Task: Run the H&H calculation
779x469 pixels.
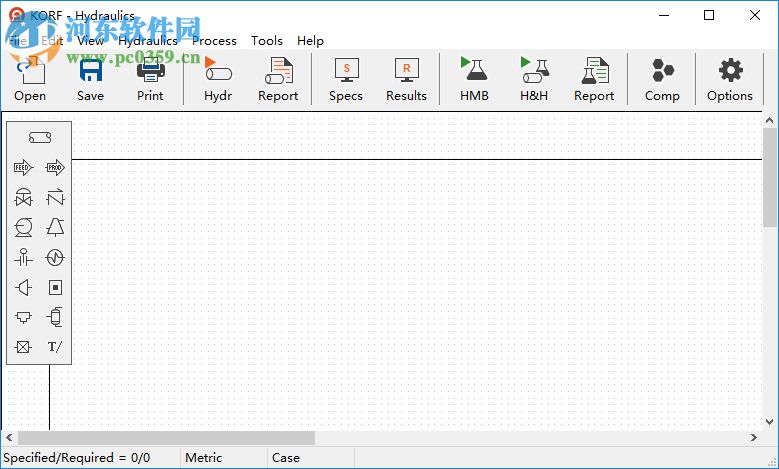Action: tap(534, 80)
